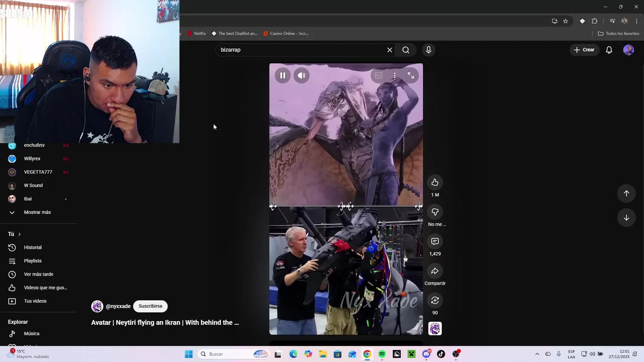Open the nyxxade channel avatar
The height and width of the screenshot is (362, 644).
click(97, 306)
